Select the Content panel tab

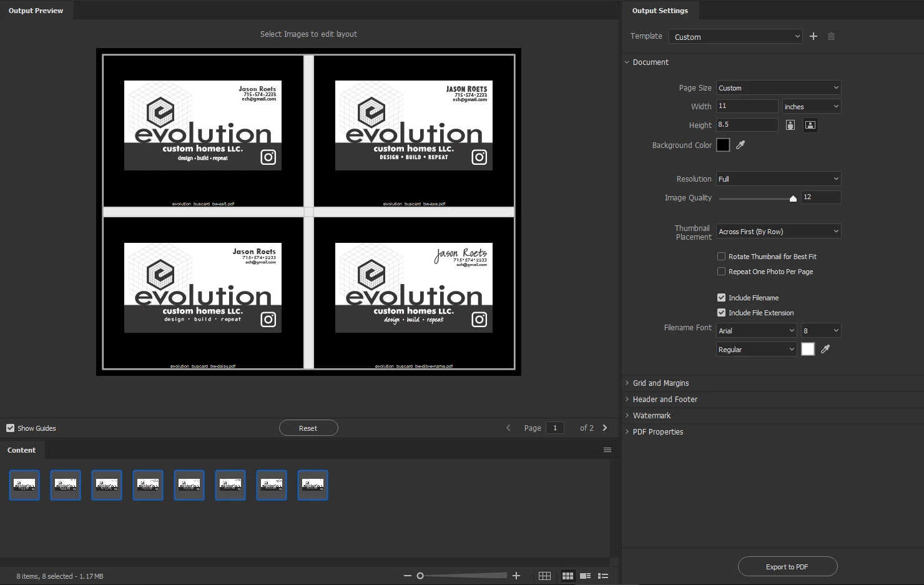[x=22, y=450]
